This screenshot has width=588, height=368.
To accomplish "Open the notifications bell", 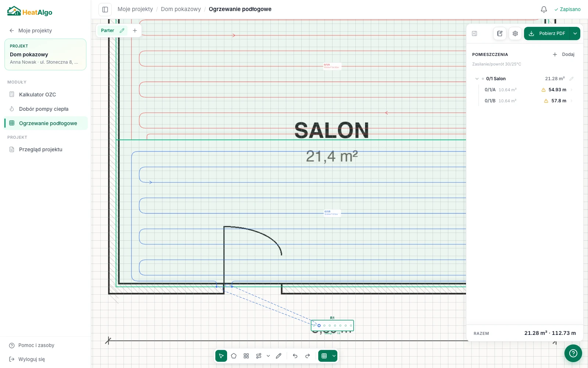I will [x=544, y=9].
